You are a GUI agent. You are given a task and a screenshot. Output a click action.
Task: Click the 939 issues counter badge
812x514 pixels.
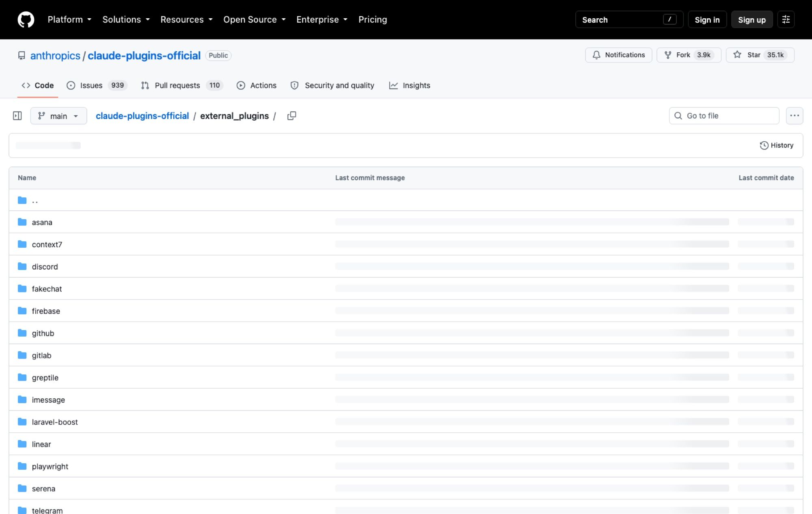click(117, 85)
